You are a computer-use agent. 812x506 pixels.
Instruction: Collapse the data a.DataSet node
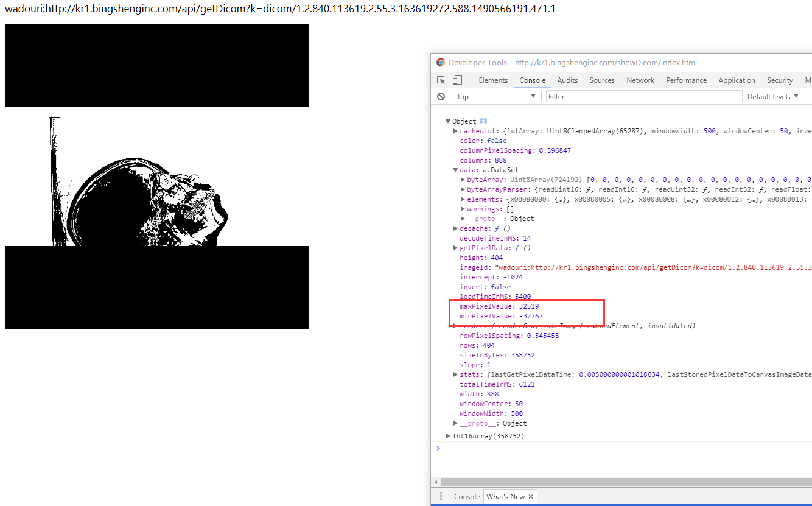(x=455, y=170)
